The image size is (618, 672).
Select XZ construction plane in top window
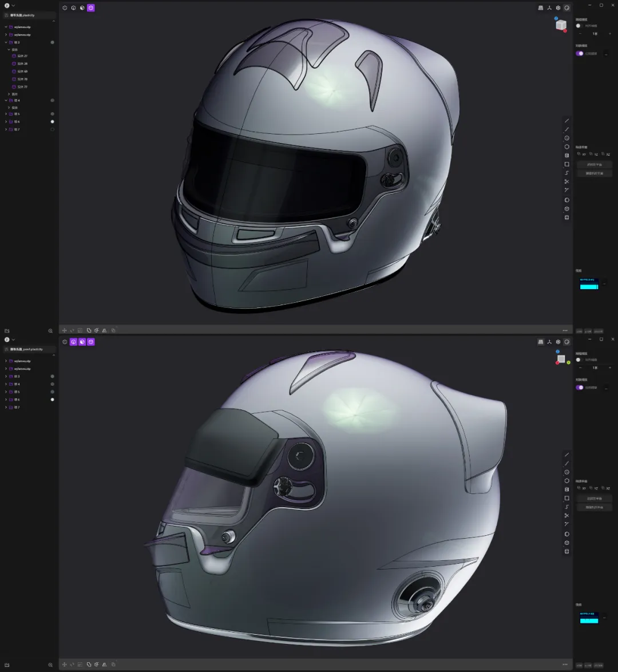tap(606, 155)
